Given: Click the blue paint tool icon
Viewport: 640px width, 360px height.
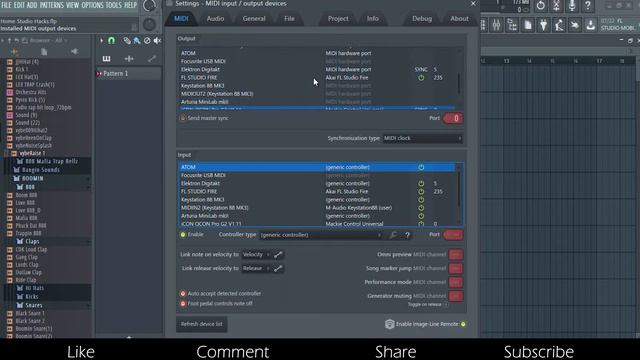Looking at the screenshot, I should [x=137, y=41].
